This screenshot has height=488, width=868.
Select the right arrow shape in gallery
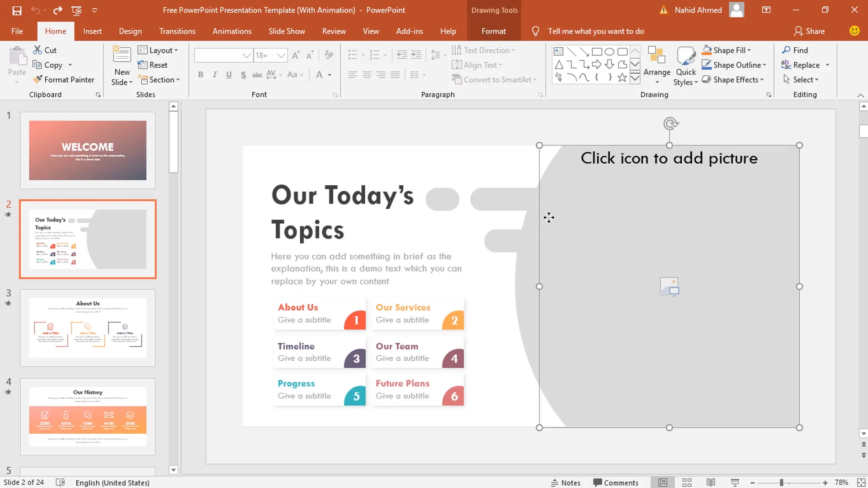(597, 64)
